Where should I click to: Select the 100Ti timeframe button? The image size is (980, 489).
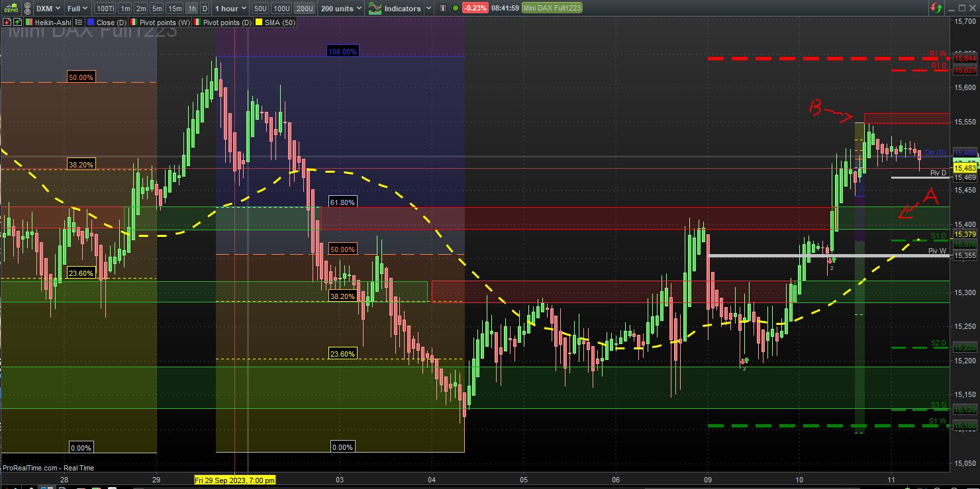[x=105, y=9]
